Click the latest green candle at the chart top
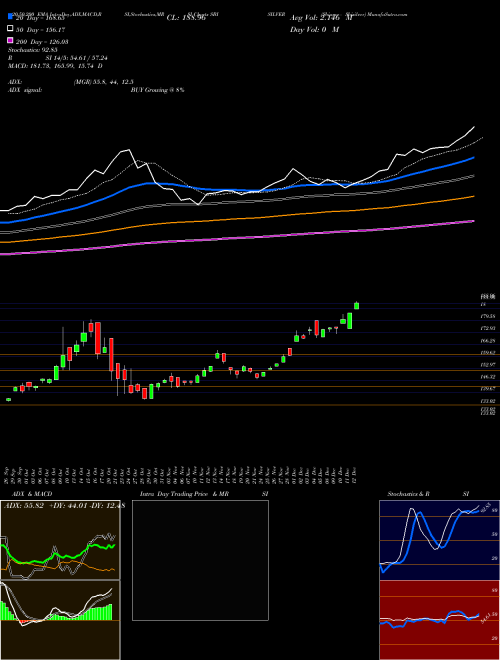 pos(356,306)
